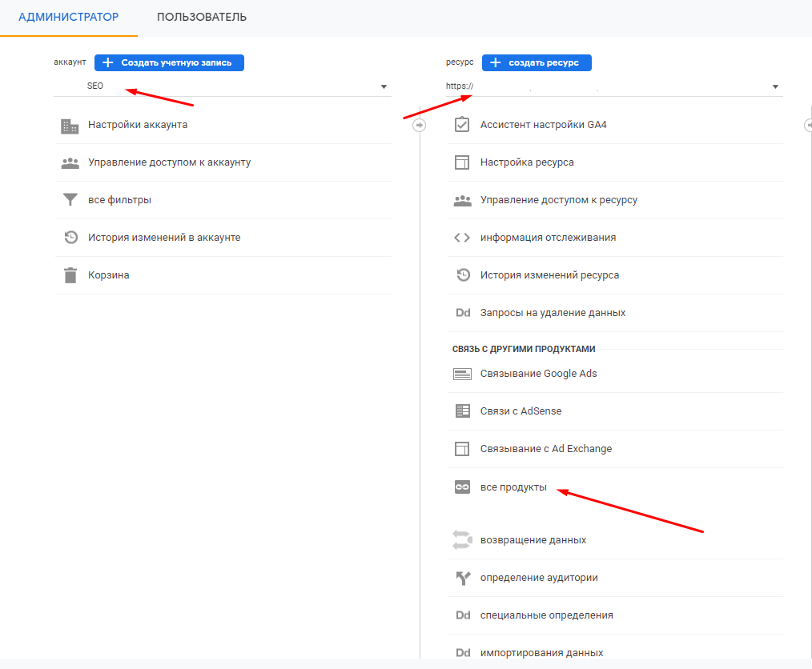
Task: Click the fork icon for определение аудитории
Action: coord(462,578)
